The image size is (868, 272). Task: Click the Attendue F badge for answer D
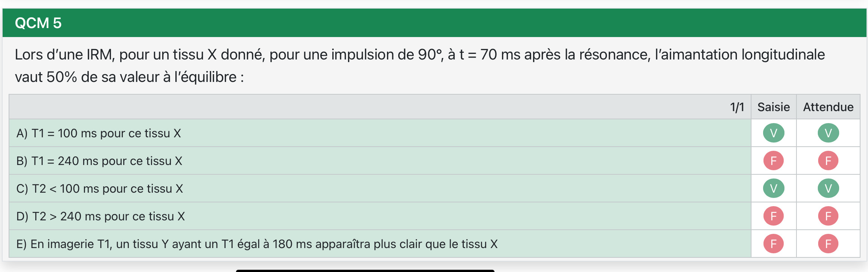coord(828,216)
